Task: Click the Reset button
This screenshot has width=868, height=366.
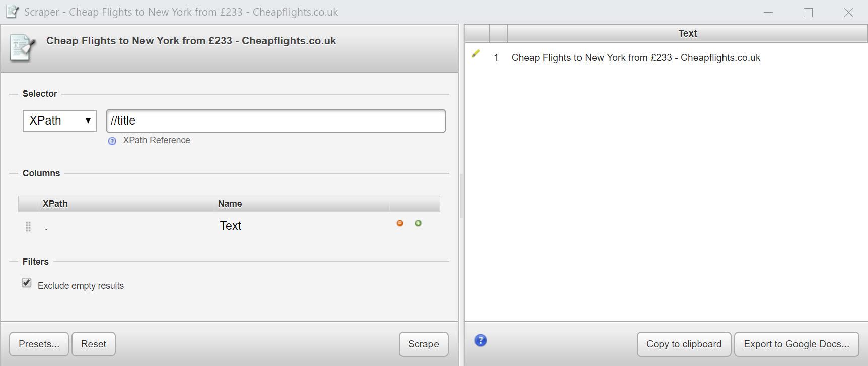Action: click(x=94, y=344)
